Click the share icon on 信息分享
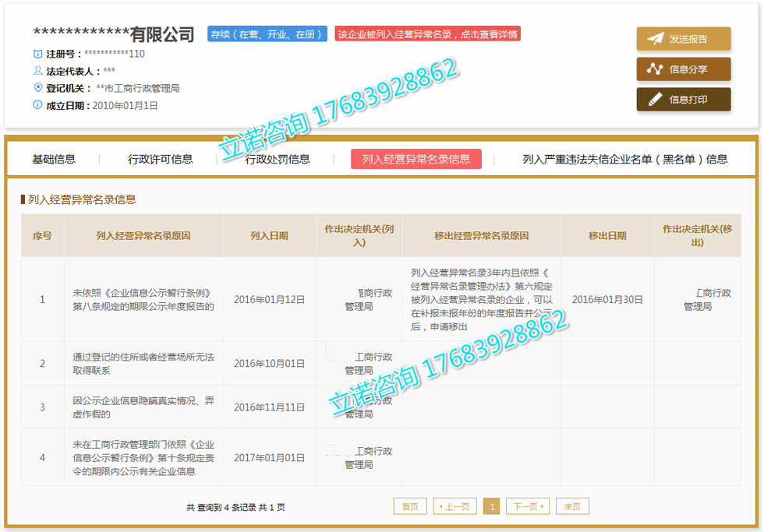This screenshot has width=764, height=532. (655, 69)
